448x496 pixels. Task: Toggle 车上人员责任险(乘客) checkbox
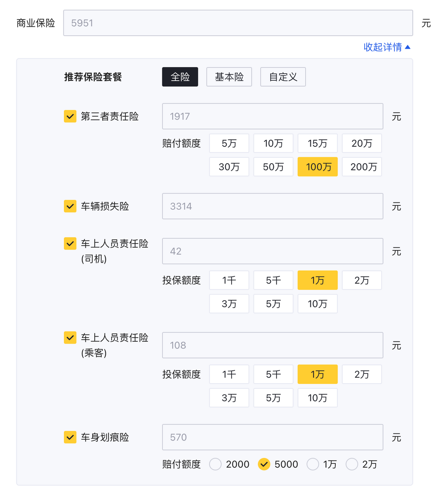point(70,338)
